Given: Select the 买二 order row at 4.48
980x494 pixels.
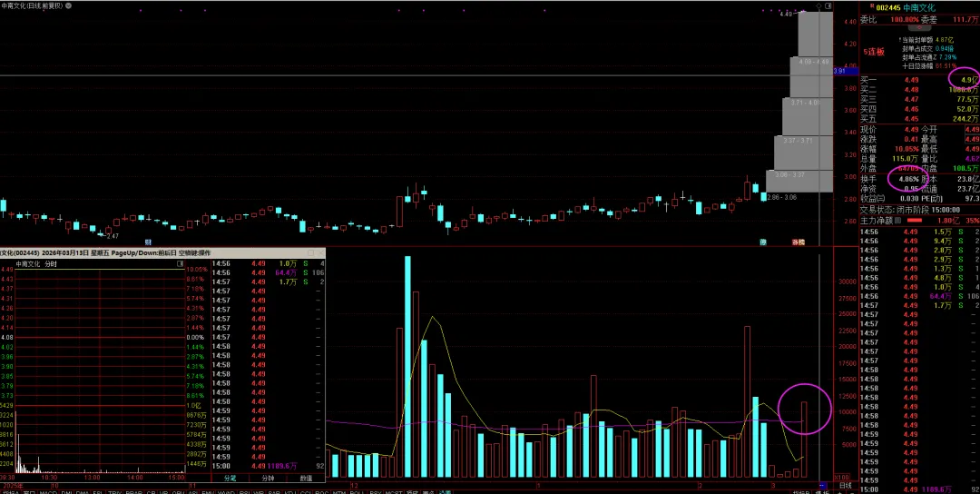Looking at the screenshot, I should click(x=920, y=90).
